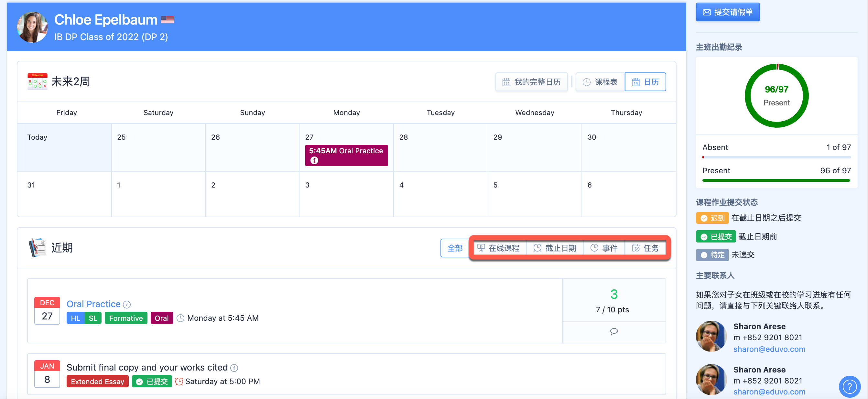Click the 近期 notebook icon
Viewport: 868px width, 399px height.
(x=38, y=248)
